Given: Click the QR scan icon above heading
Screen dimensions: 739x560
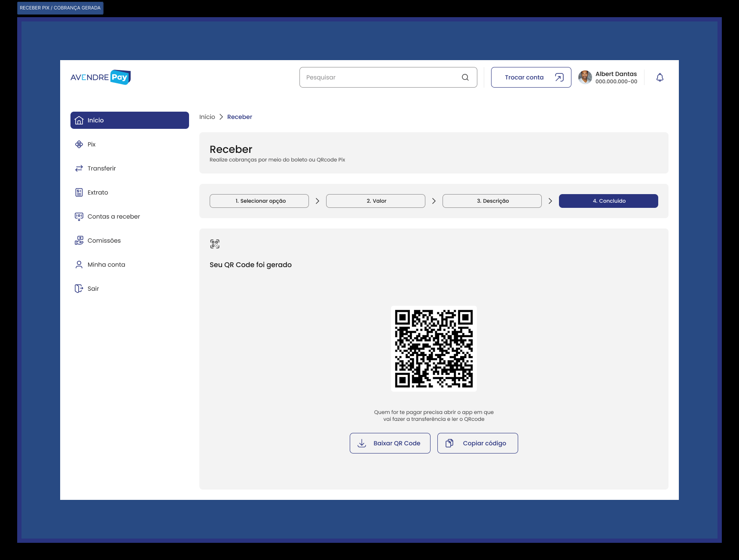Looking at the screenshot, I should point(215,244).
